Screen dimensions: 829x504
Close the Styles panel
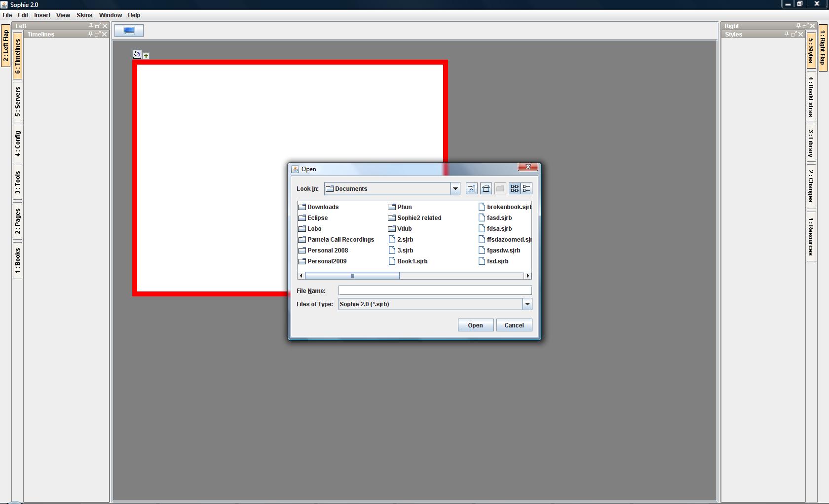click(x=800, y=34)
